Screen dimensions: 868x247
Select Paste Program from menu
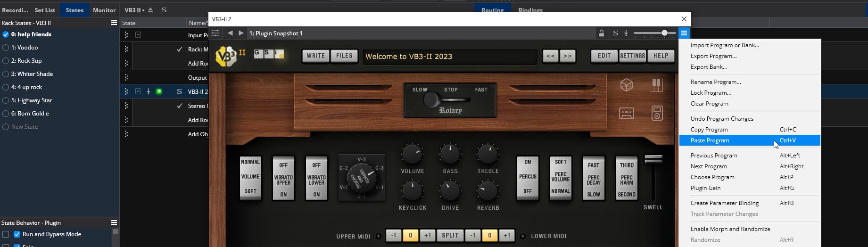point(750,140)
